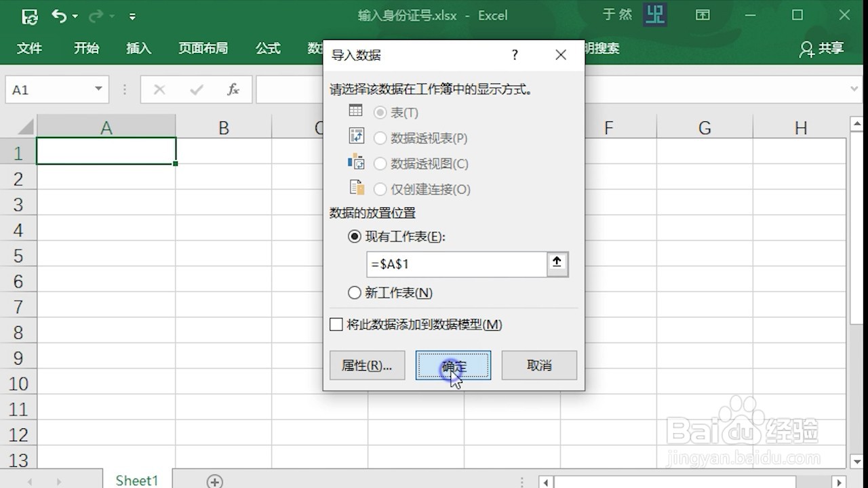
Task: Open 属性(R) settings from the dialog
Action: 367,365
